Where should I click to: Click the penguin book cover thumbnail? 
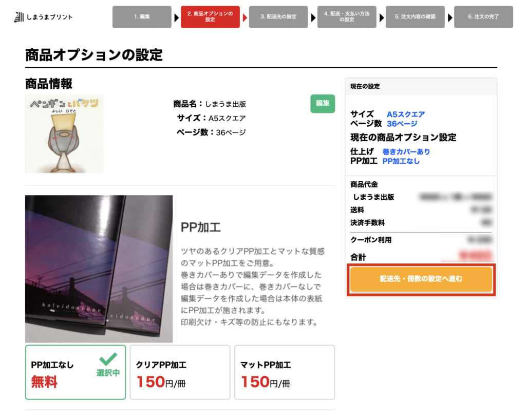coord(64,133)
